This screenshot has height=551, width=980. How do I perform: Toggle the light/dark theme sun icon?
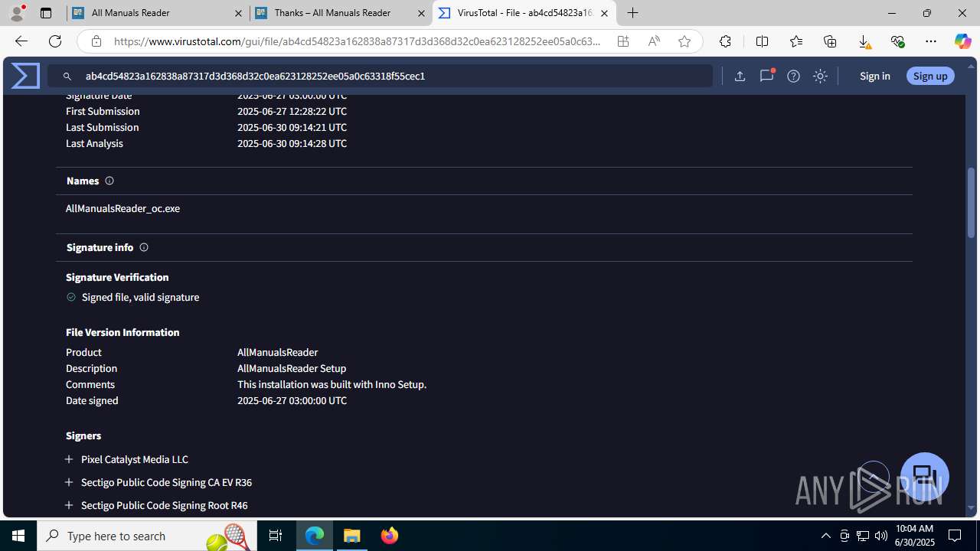820,76
